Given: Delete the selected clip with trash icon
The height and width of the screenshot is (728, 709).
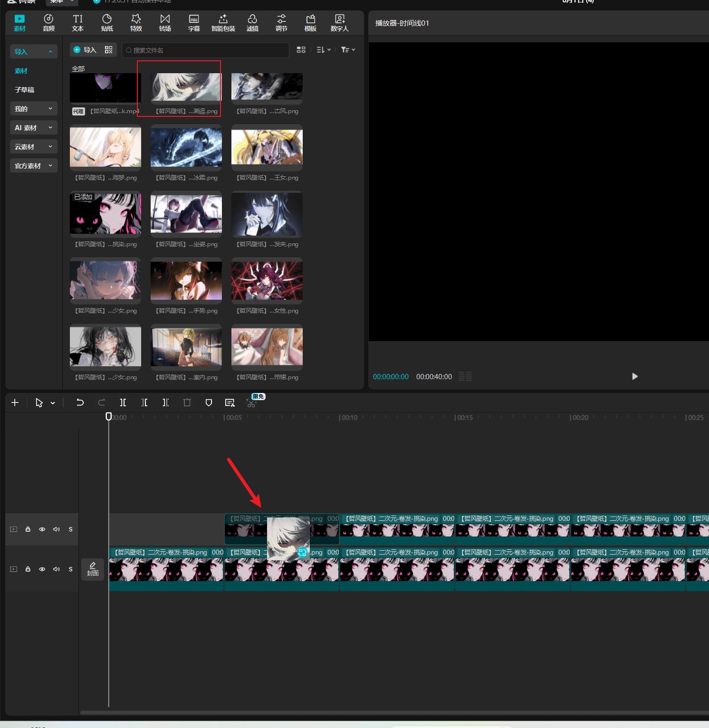Looking at the screenshot, I should point(187,403).
